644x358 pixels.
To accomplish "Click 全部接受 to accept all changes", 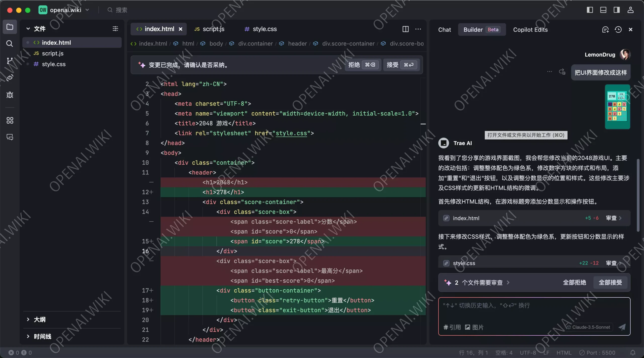I will 611,282.
